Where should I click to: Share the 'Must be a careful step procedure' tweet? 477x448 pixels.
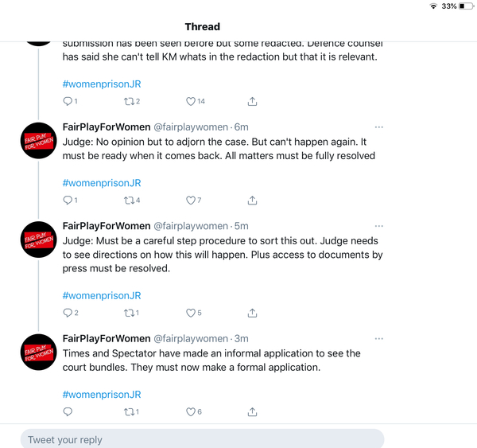tap(253, 313)
